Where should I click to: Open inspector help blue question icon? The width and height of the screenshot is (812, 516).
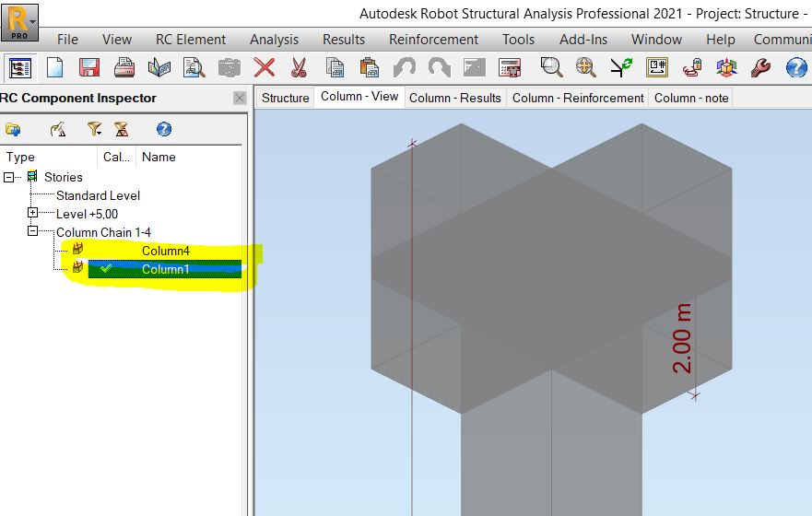click(164, 129)
